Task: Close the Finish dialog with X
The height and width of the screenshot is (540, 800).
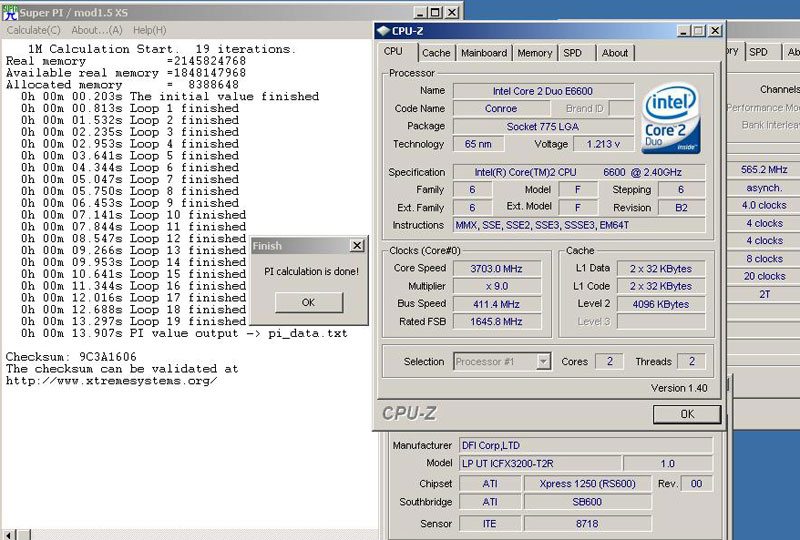Action: coord(357,246)
